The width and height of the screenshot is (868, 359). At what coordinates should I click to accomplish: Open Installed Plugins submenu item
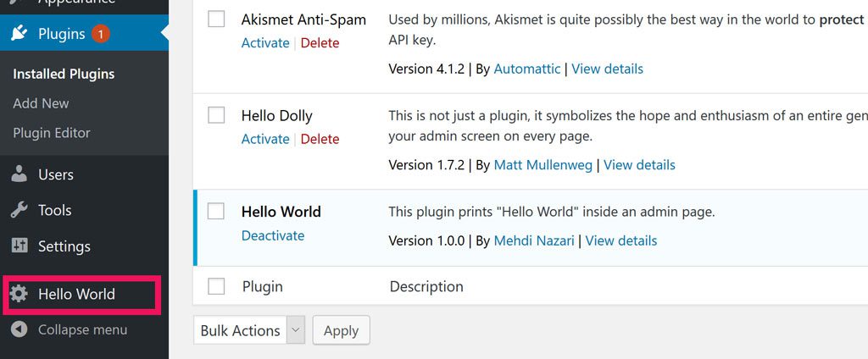click(64, 75)
